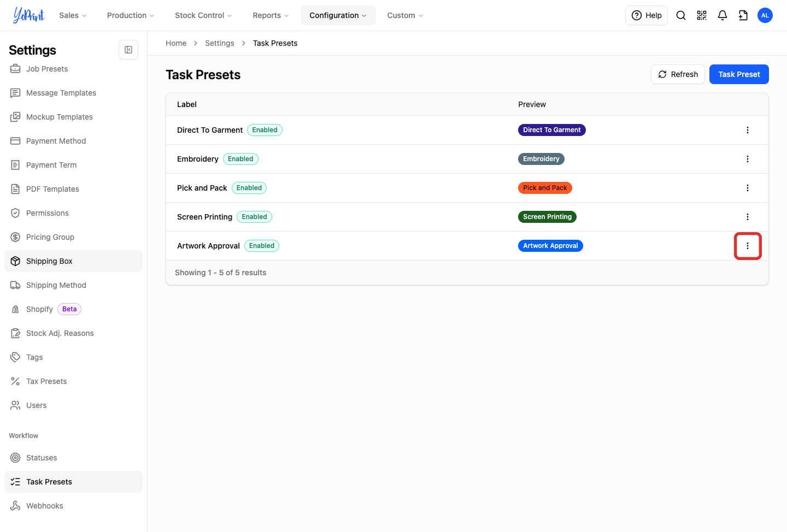Image resolution: width=787 pixels, height=532 pixels.
Task: Create a new Task Preset
Action: click(739, 74)
